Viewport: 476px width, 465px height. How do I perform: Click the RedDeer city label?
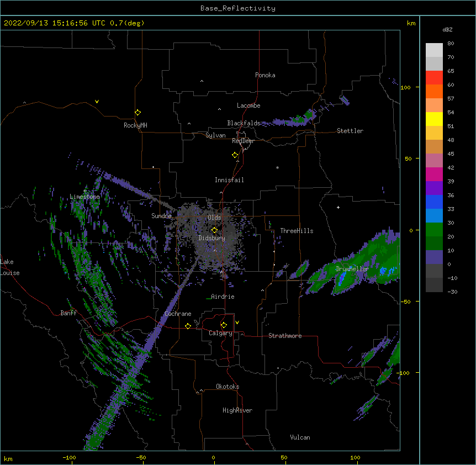243,141
